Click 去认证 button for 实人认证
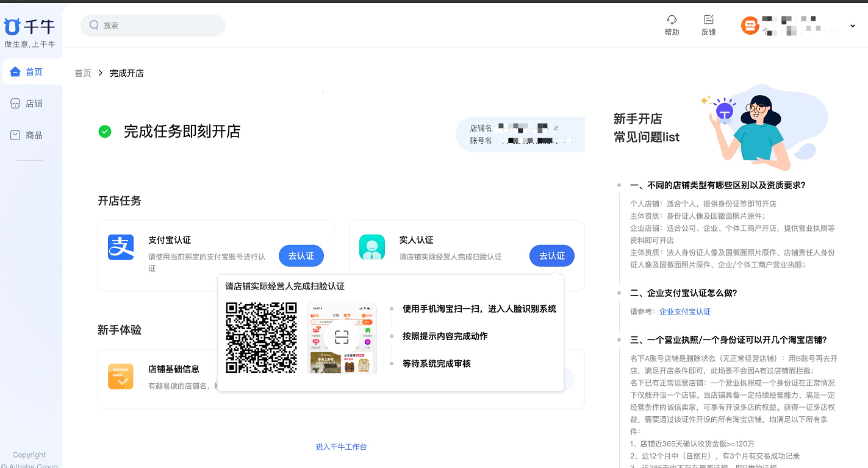Screen dimensions: 868x468 tap(552, 256)
